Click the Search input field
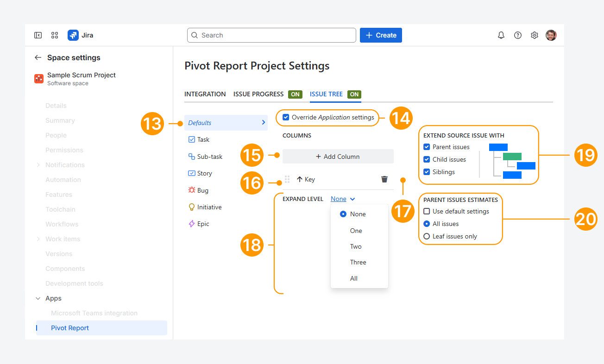Image resolution: width=604 pixels, height=364 pixels. (271, 35)
